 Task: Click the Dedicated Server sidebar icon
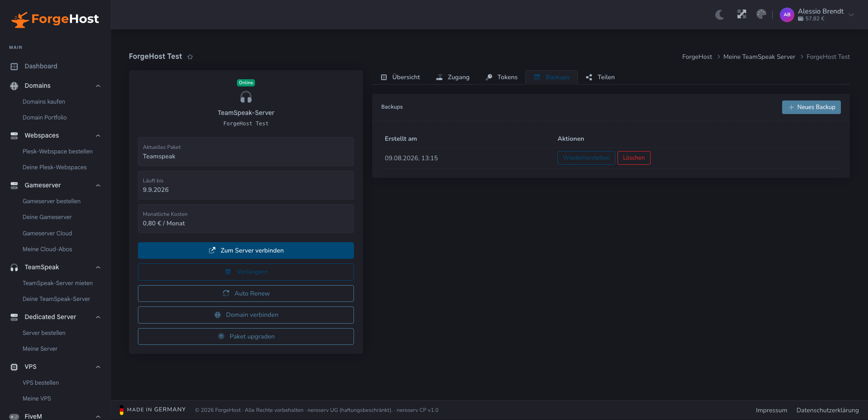click(14, 317)
